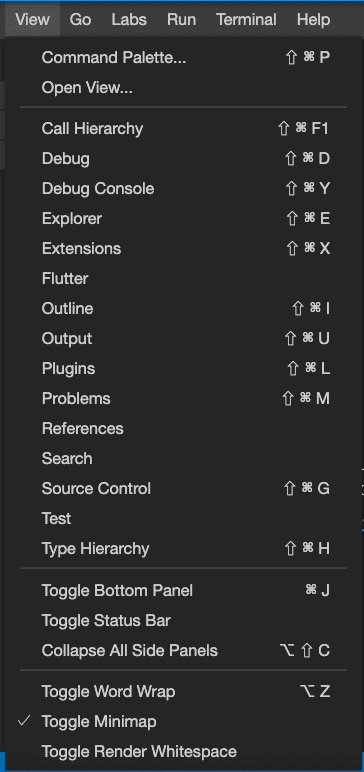
Task: Show the Source Control view
Action: [183, 488]
